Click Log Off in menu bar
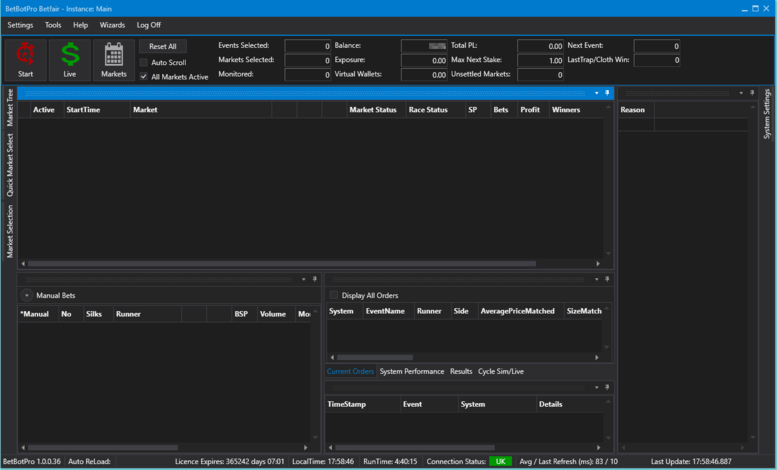Screen dimensions: 777x470 149,25
